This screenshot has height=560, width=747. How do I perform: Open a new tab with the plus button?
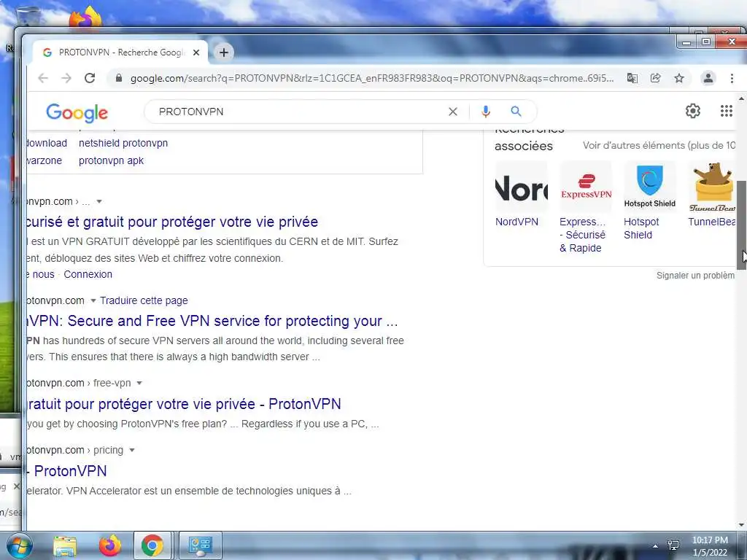(x=224, y=52)
